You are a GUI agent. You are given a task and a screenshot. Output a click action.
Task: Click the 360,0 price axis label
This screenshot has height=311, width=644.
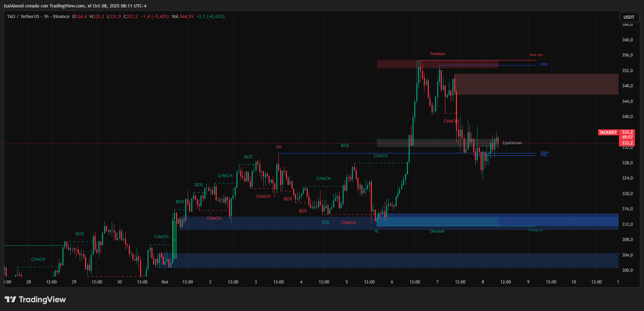click(x=627, y=40)
